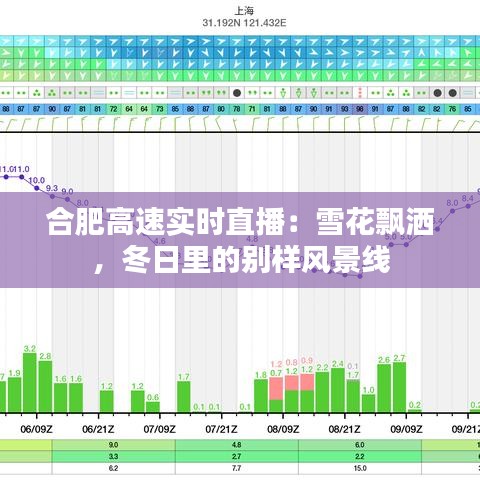Click the black circle weather symbol above humidity 76
This screenshot has width=480, height=480.
point(452,93)
